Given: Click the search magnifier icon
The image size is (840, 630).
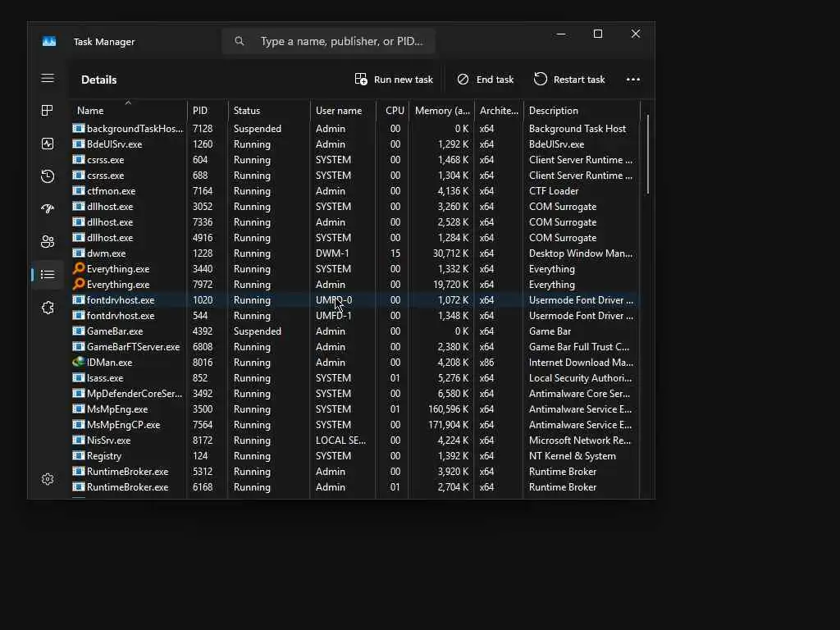Looking at the screenshot, I should [x=240, y=41].
